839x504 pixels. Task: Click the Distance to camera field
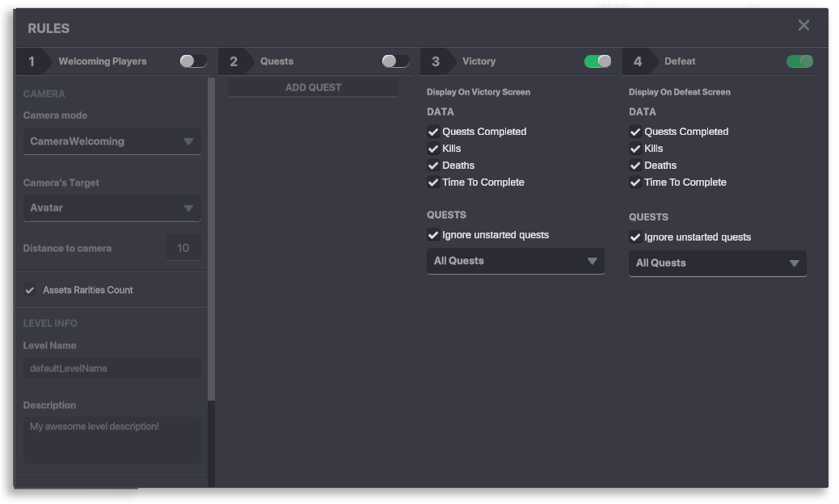(183, 248)
